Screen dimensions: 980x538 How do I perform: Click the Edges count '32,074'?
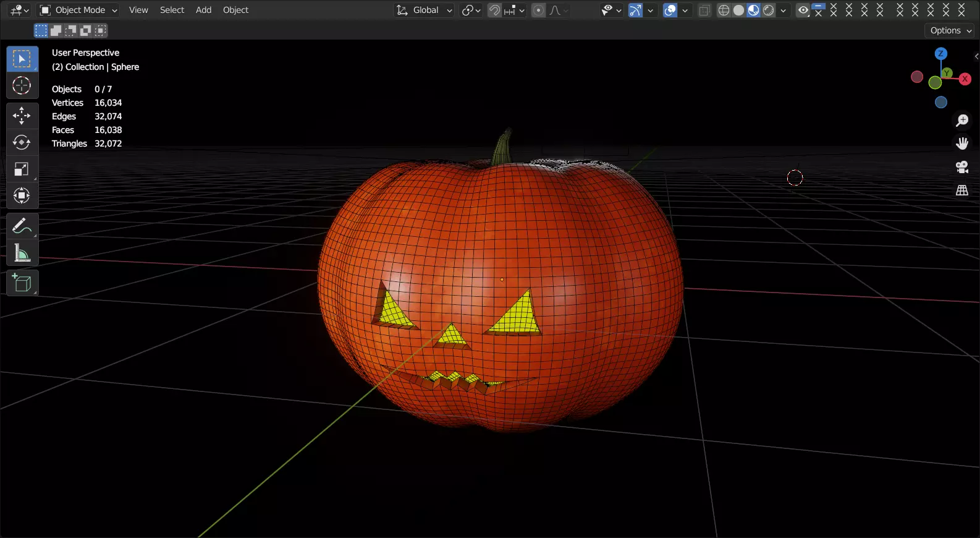tap(108, 116)
